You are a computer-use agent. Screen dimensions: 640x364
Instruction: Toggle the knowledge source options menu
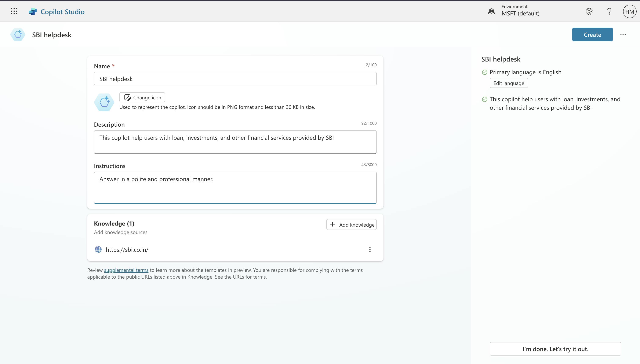370,249
